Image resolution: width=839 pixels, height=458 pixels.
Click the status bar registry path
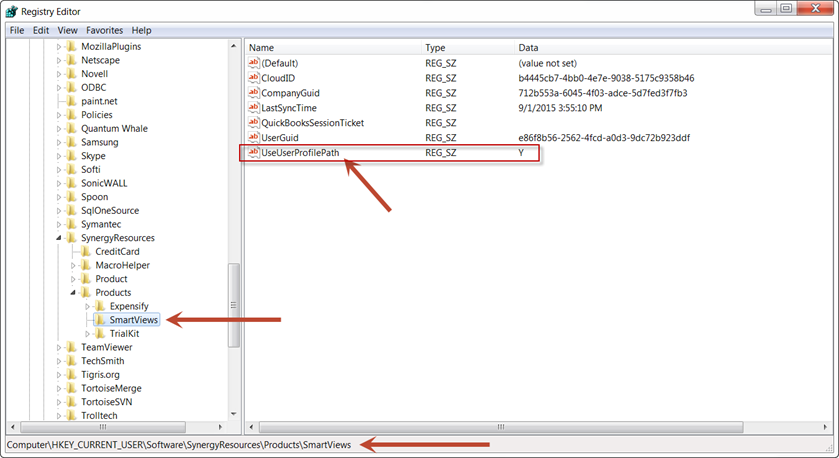179,445
